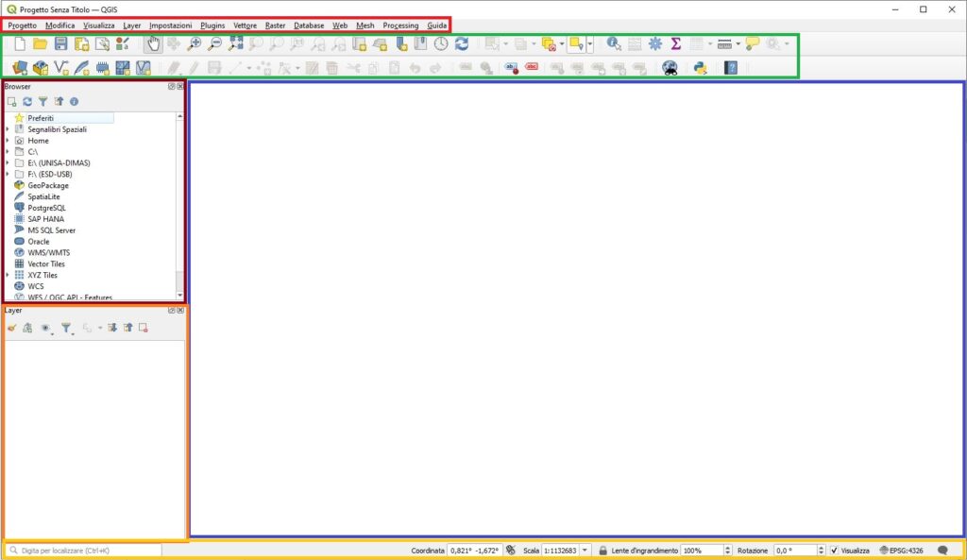
Task: Click the Identify Features tool
Action: tap(614, 43)
